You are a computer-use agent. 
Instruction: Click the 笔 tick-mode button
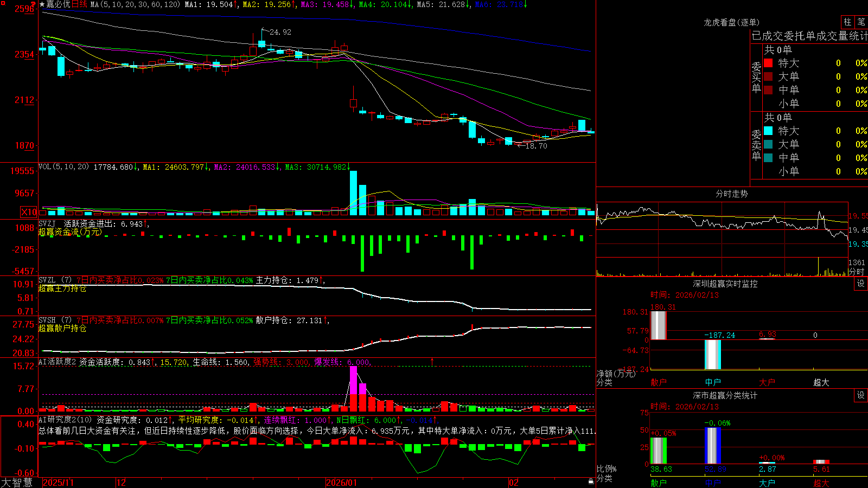(861, 22)
